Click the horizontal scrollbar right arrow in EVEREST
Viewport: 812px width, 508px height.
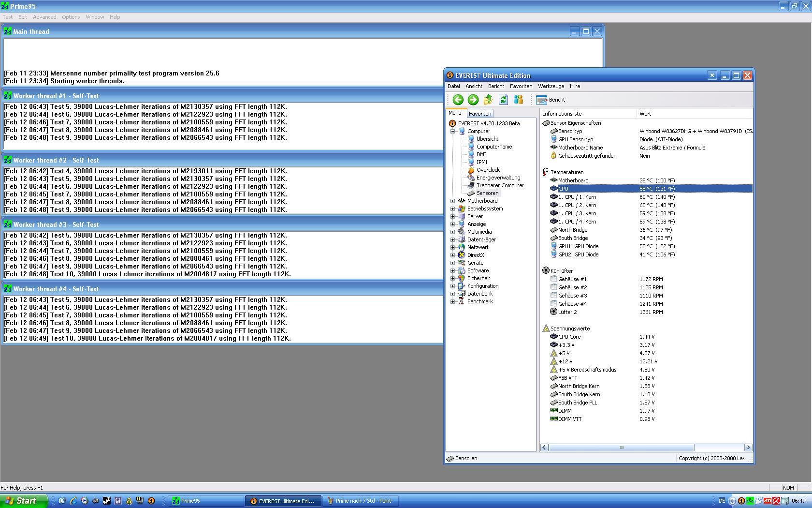(x=748, y=448)
